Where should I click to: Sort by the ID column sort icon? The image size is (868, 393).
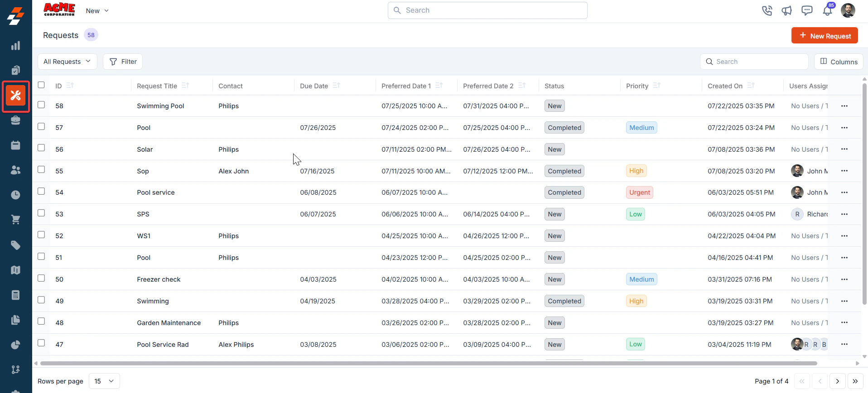(x=70, y=85)
